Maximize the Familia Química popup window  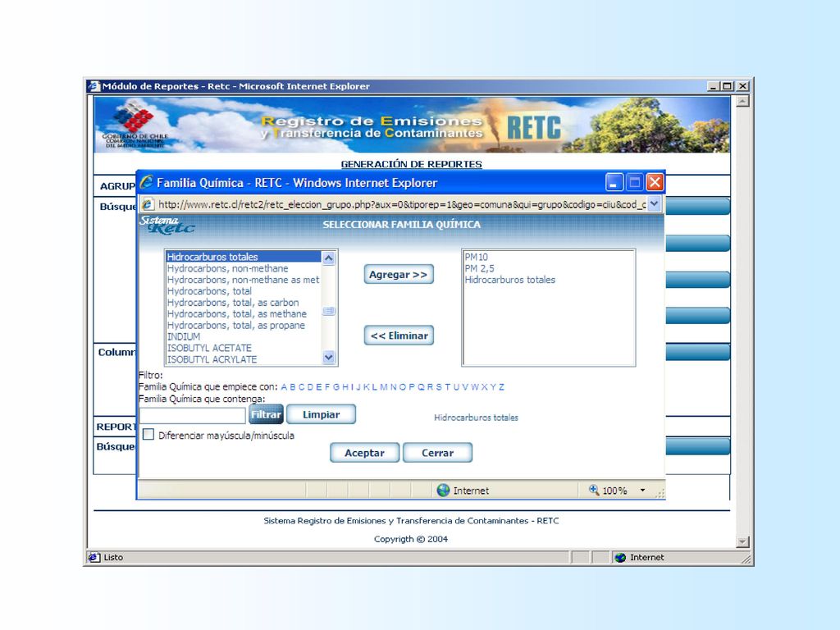634,183
